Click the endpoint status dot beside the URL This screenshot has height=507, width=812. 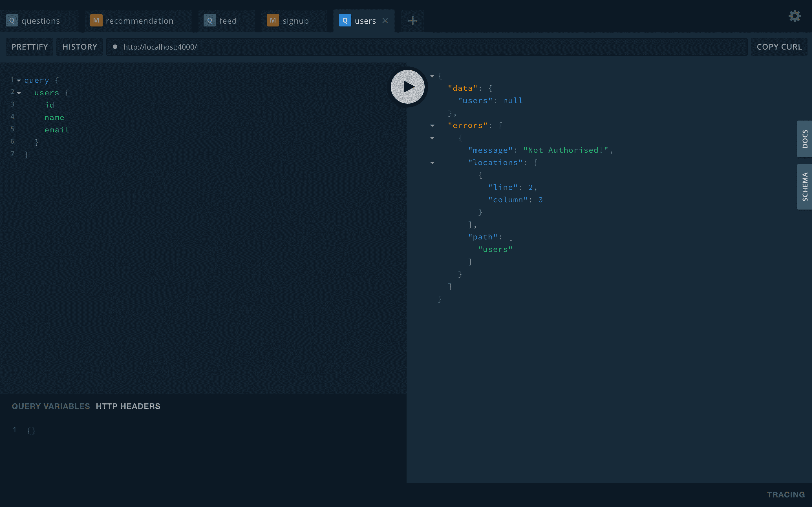[115, 47]
